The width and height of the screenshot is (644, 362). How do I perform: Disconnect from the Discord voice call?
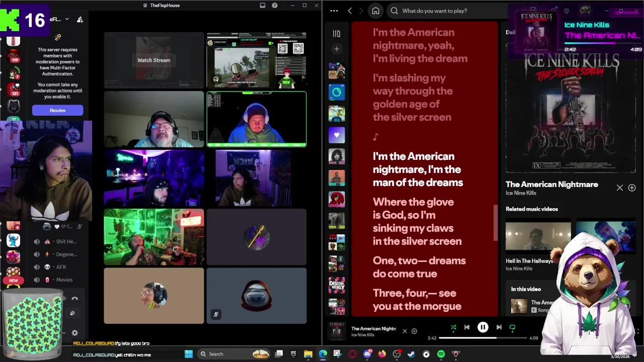(74, 299)
